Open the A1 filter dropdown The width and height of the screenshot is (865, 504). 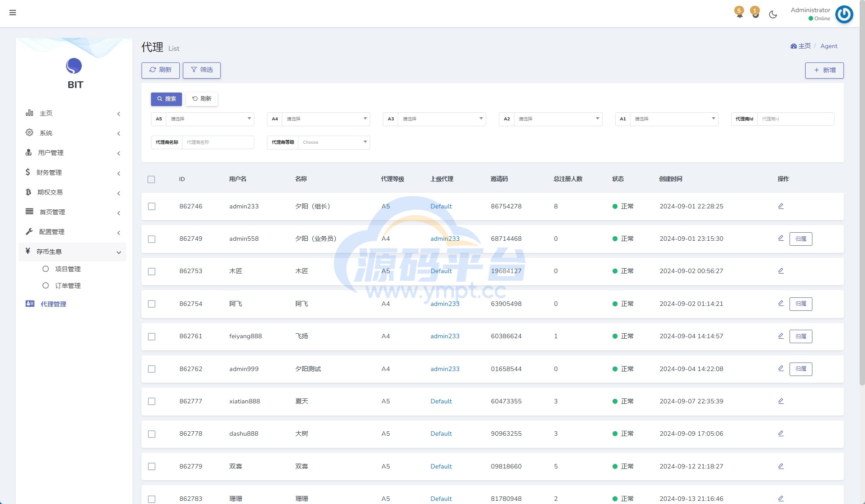pyautogui.click(x=674, y=119)
